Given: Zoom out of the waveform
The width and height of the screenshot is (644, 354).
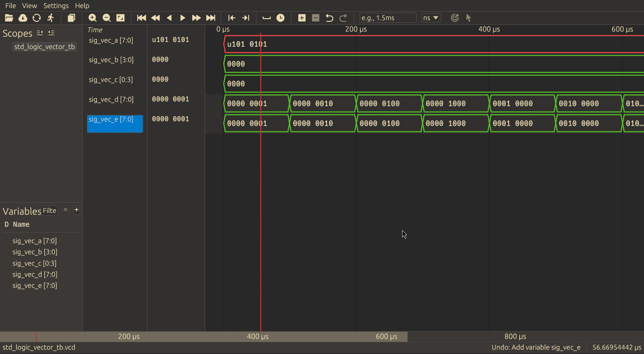Looking at the screenshot, I should click(x=107, y=18).
